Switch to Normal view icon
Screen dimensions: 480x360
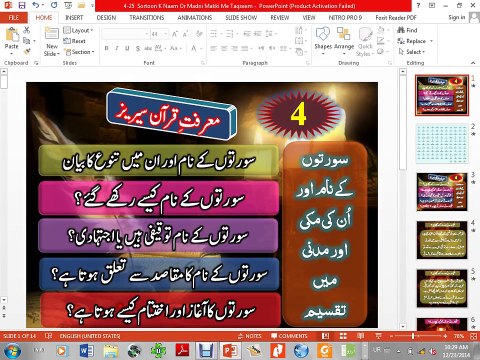326,336
